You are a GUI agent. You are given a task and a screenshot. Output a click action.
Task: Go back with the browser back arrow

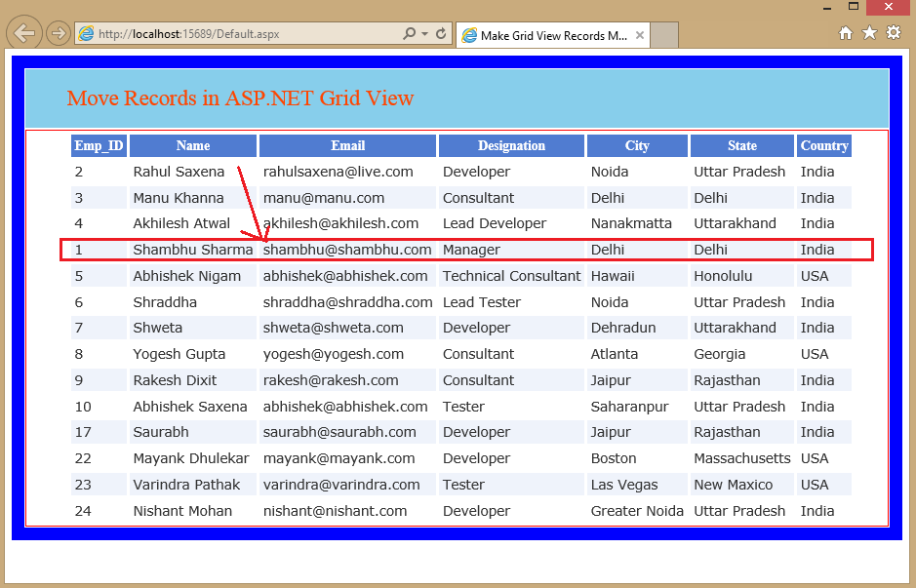point(24,33)
